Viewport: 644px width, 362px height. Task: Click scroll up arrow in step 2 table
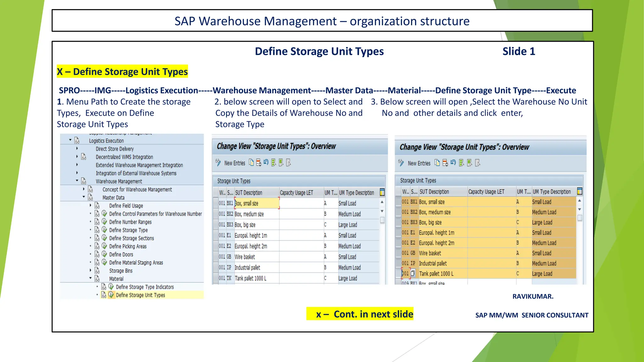pyautogui.click(x=382, y=202)
